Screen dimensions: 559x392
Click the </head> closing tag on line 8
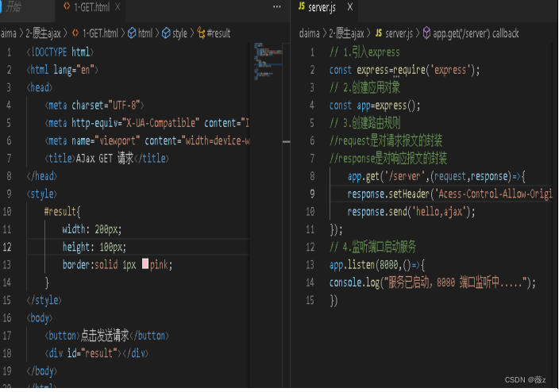[x=42, y=176]
